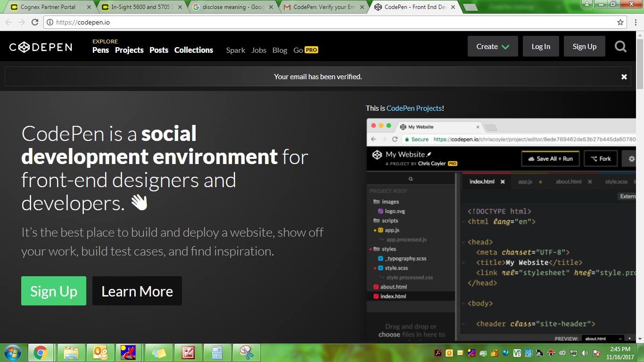Open Outlook from the taskbar
This screenshot has width=644, height=362.
click(x=101, y=353)
